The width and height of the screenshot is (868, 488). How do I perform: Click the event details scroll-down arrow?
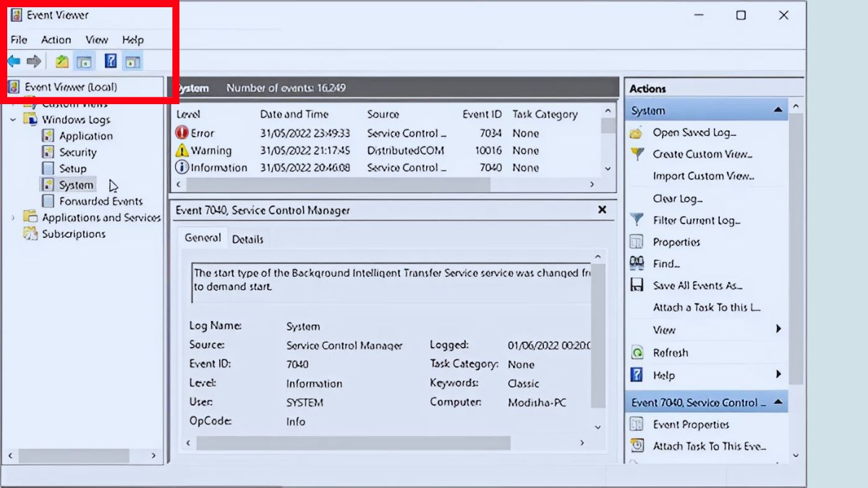598,427
